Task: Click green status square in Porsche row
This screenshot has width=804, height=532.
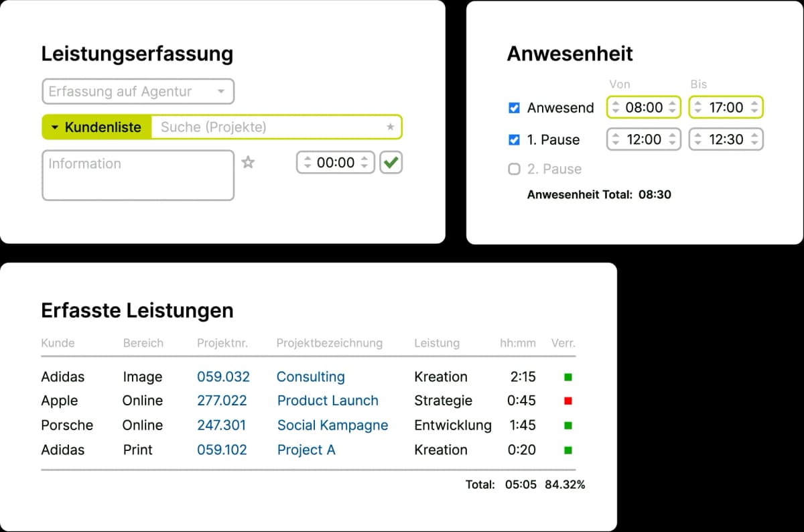Action: 568,425
